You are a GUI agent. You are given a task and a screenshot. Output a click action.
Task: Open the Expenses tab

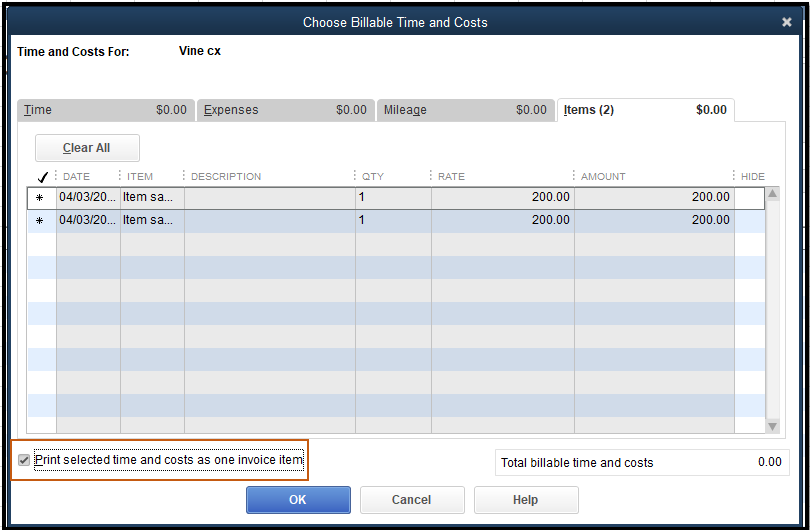(286, 110)
